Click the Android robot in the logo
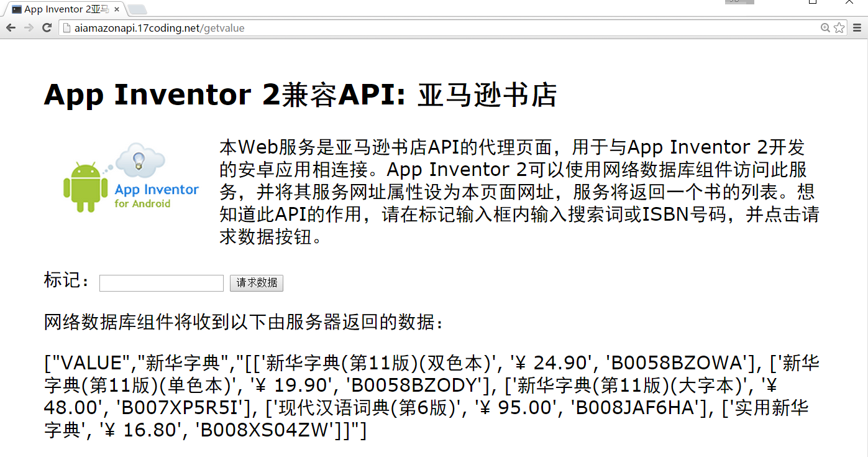This screenshot has height=457, width=868. click(x=82, y=187)
